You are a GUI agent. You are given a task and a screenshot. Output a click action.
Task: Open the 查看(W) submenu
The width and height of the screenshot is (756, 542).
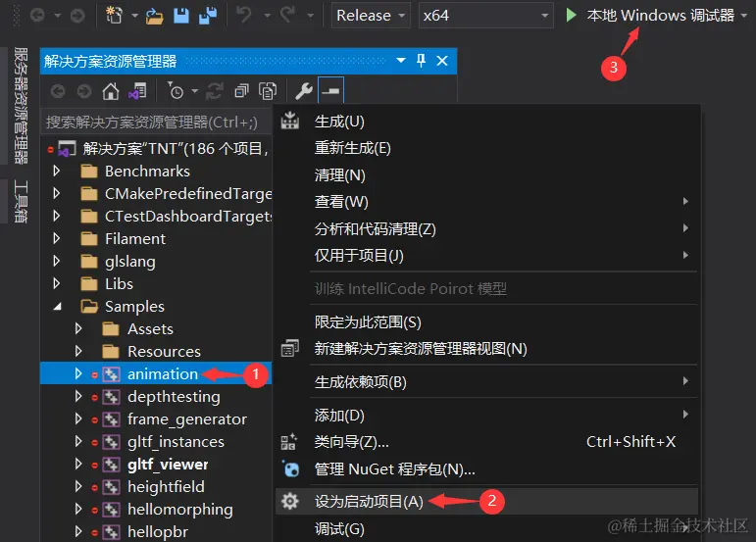(x=486, y=201)
